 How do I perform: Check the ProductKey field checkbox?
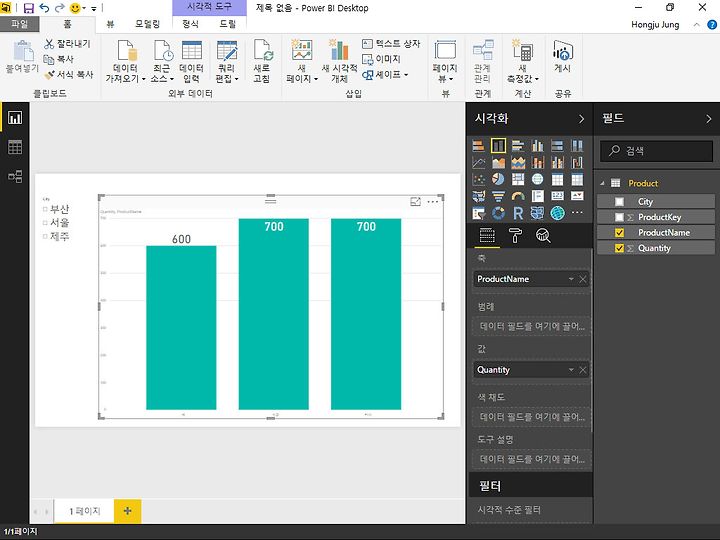point(619,217)
